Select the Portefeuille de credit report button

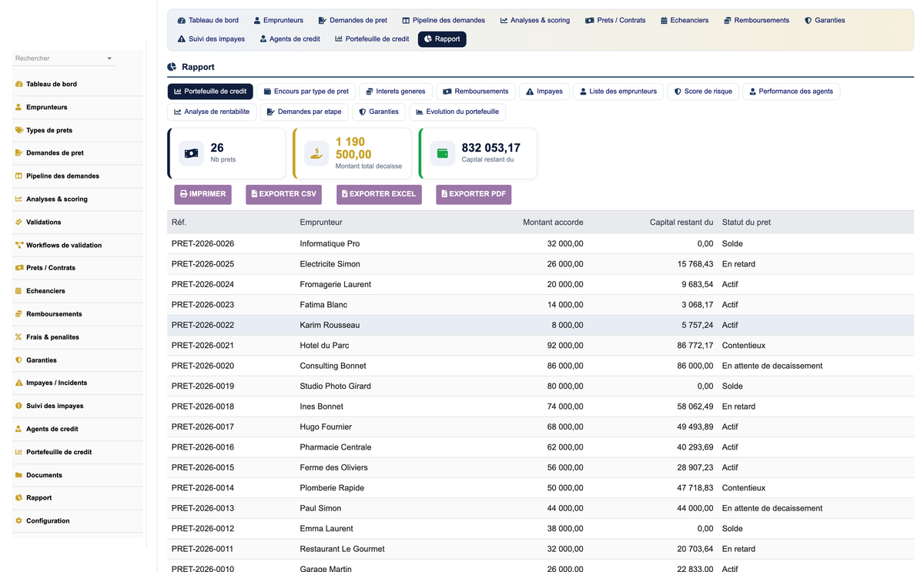click(210, 91)
